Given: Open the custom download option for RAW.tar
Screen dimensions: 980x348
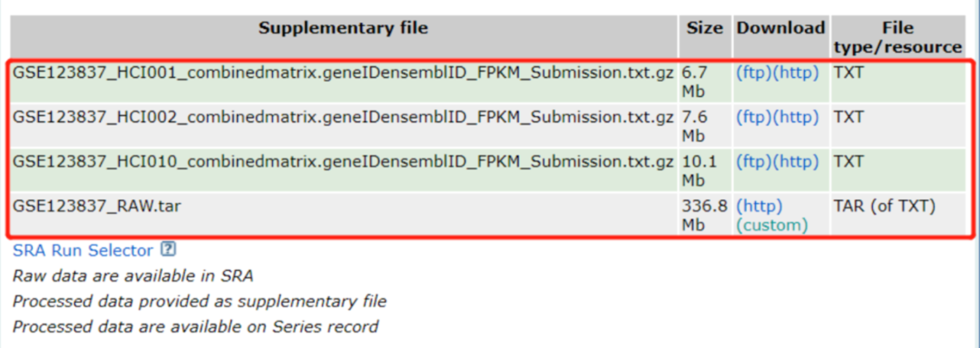Looking at the screenshot, I should pos(772,225).
